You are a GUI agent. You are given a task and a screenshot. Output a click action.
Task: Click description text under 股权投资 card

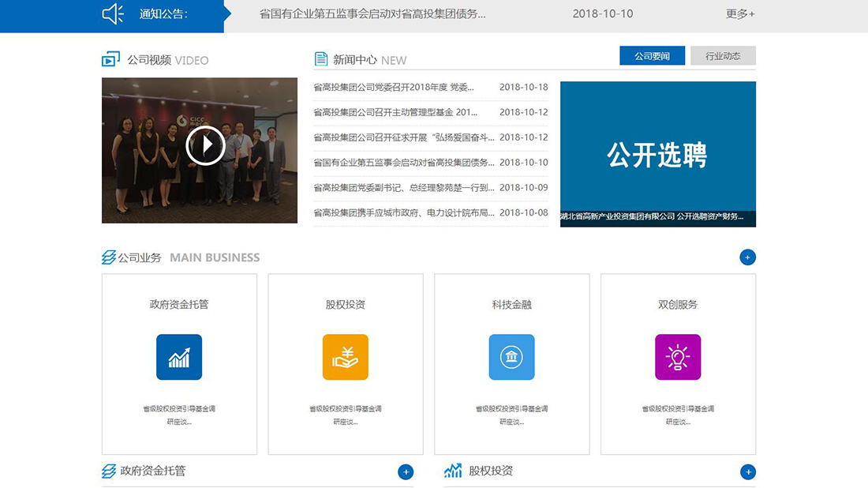(x=346, y=415)
